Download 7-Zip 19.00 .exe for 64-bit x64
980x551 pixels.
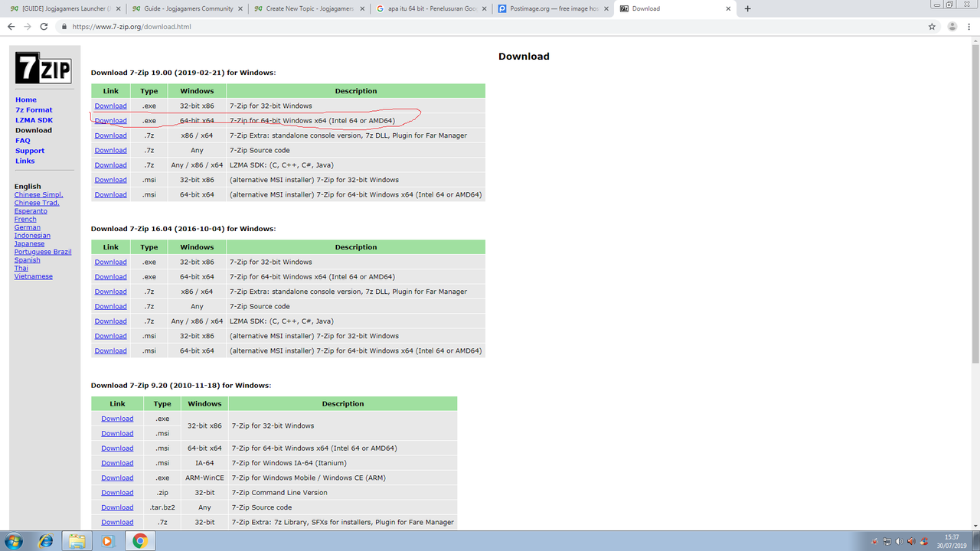pos(111,121)
